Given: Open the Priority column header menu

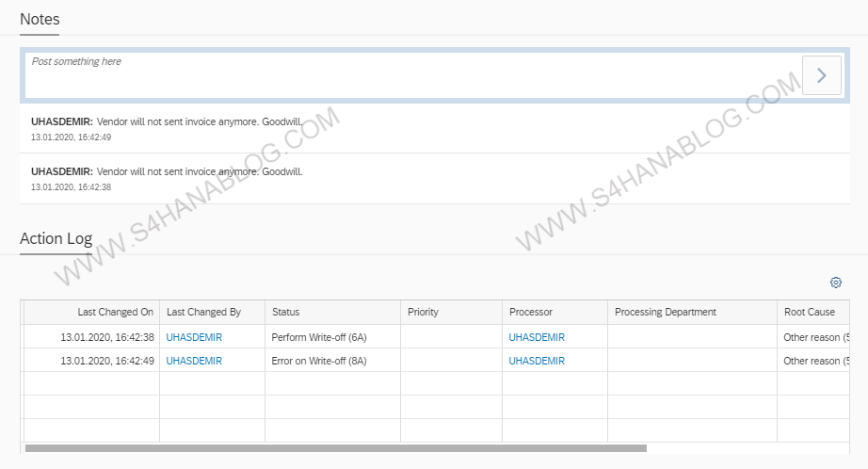Looking at the screenshot, I should coord(423,312).
